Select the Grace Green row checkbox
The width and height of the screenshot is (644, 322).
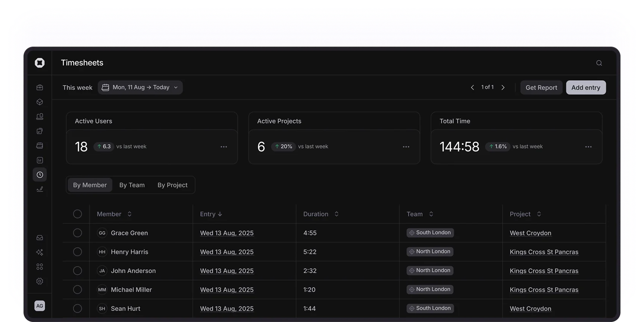point(77,233)
